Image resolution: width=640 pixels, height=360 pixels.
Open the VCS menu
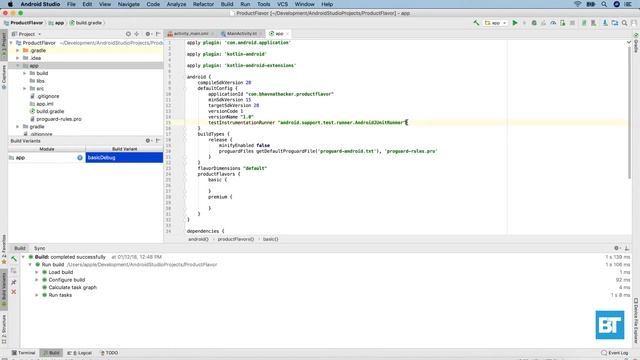pyautogui.click(x=282, y=4)
